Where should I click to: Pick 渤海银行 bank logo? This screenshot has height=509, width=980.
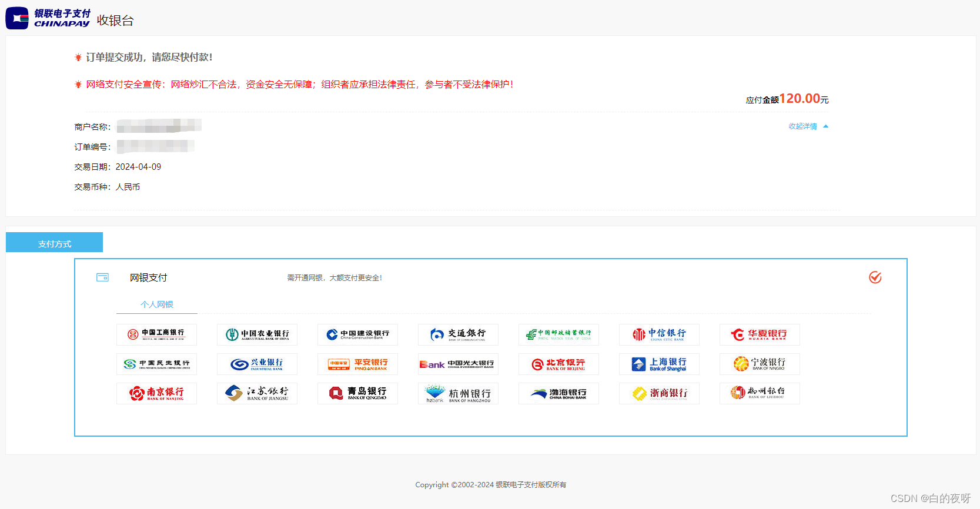(x=558, y=393)
